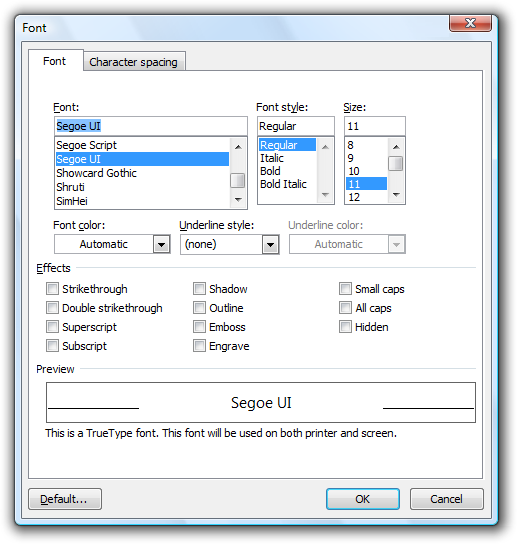Screen dimensions: 517x544
Task: Expand the Underline style dropdown
Action: 271,244
